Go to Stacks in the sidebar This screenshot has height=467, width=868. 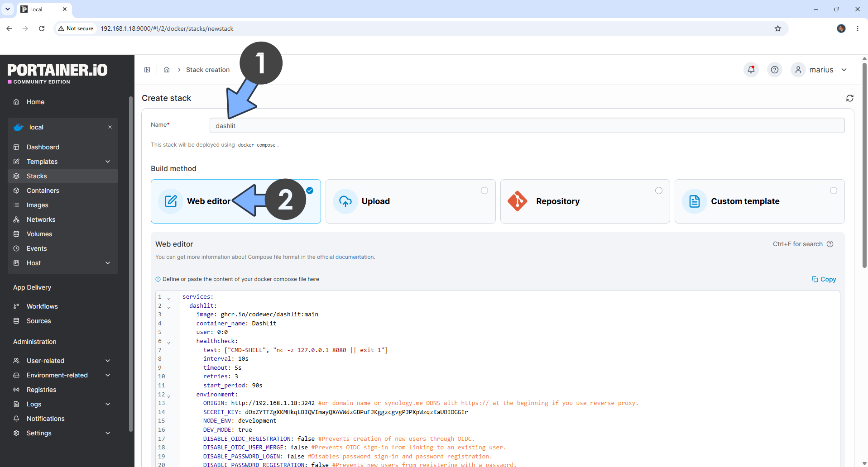(63, 176)
